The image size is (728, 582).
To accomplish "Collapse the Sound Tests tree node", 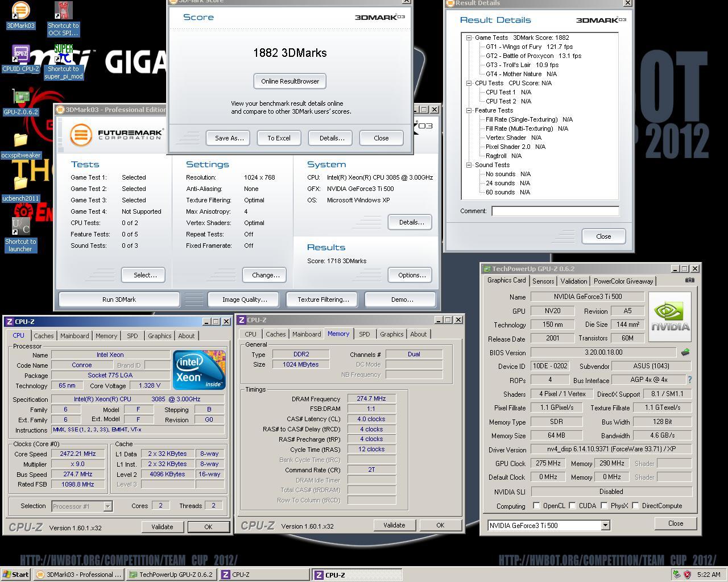I will click(x=469, y=165).
